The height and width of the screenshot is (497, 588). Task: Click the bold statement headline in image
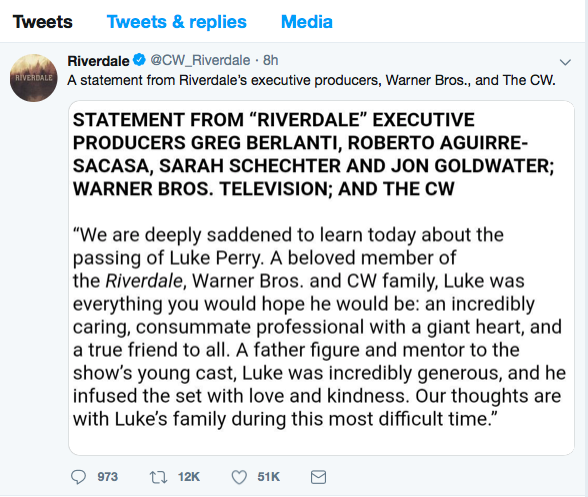tap(314, 154)
